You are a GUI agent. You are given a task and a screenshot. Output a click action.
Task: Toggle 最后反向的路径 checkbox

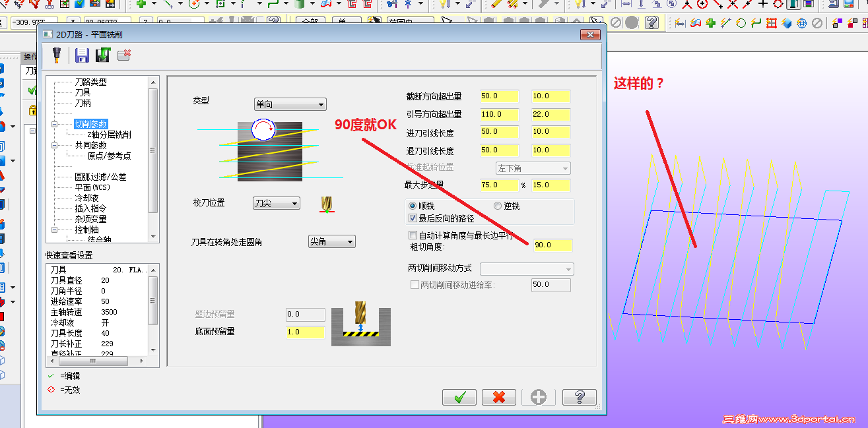[x=413, y=218]
